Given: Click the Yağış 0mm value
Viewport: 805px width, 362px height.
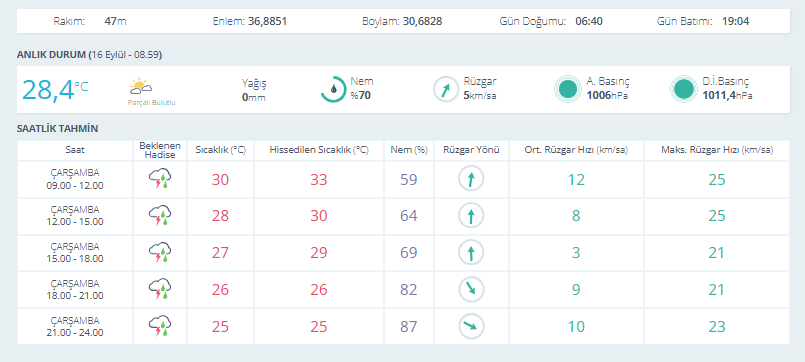Looking at the screenshot, I should (x=254, y=98).
